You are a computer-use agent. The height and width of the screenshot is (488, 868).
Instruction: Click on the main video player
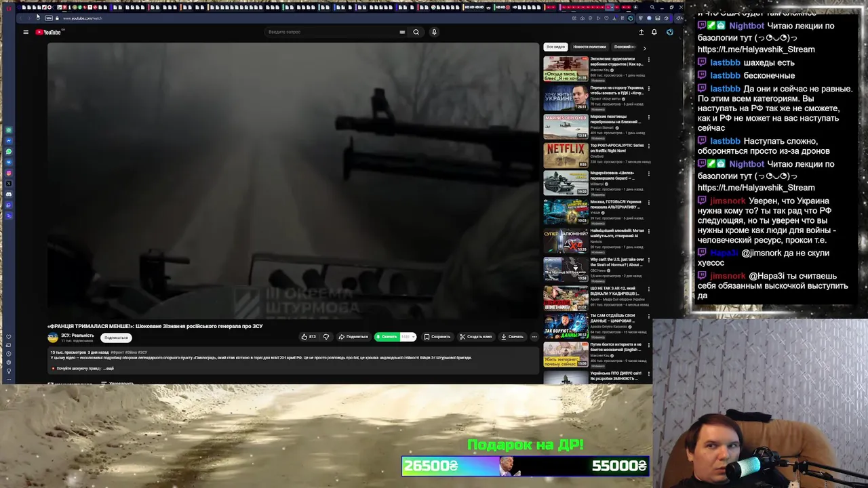pos(293,181)
